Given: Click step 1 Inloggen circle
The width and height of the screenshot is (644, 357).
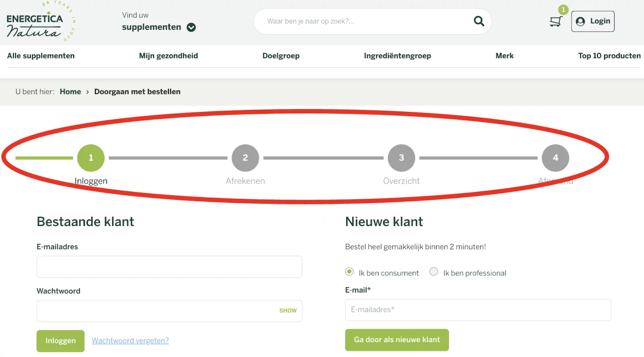Looking at the screenshot, I should [91, 158].
